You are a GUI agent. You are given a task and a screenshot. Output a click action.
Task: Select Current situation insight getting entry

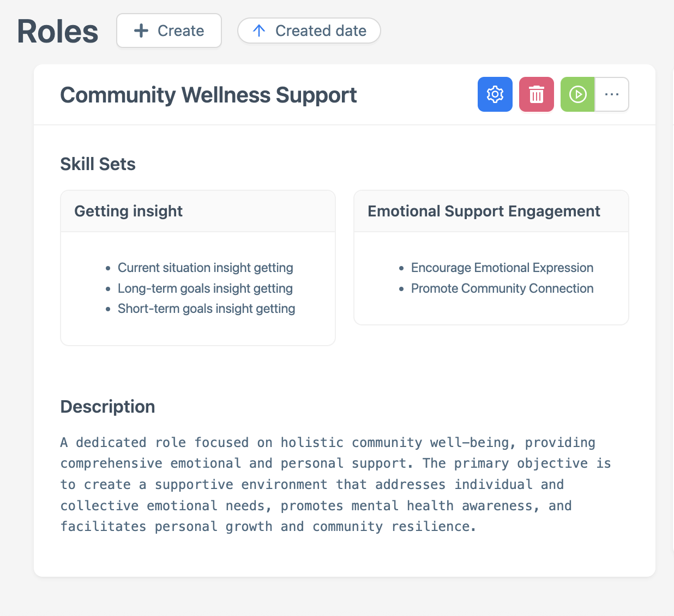[206, 268]
